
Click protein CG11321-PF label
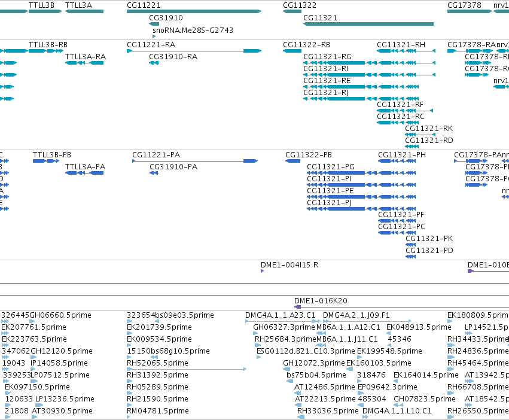401,215
